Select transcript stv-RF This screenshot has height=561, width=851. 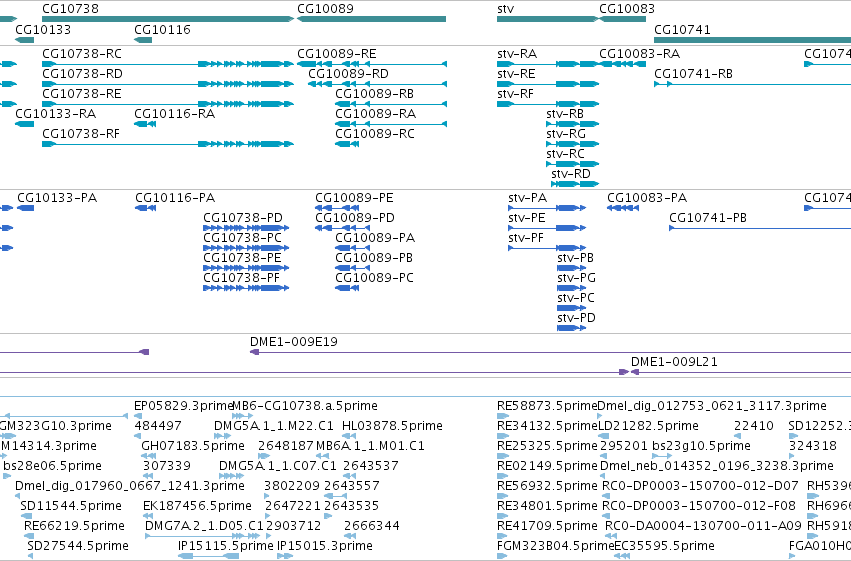click(x=515, y=94)
